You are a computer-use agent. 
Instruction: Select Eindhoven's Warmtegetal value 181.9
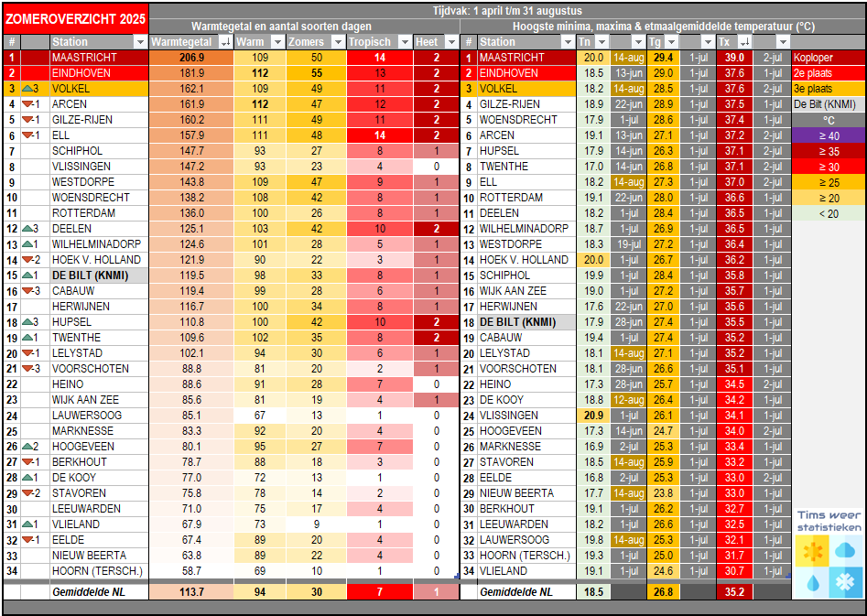[191, 73]
